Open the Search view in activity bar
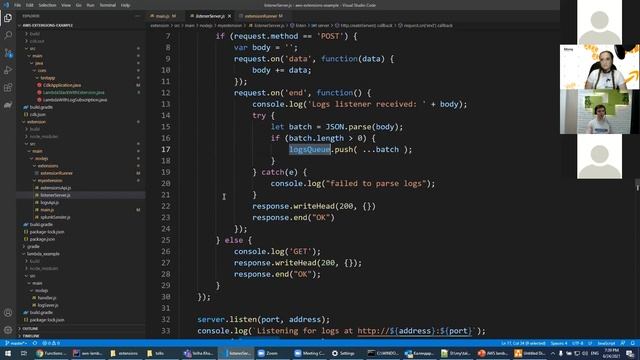Image resolution: width=640 pixels, height=360 pixels. pos(8,35)
